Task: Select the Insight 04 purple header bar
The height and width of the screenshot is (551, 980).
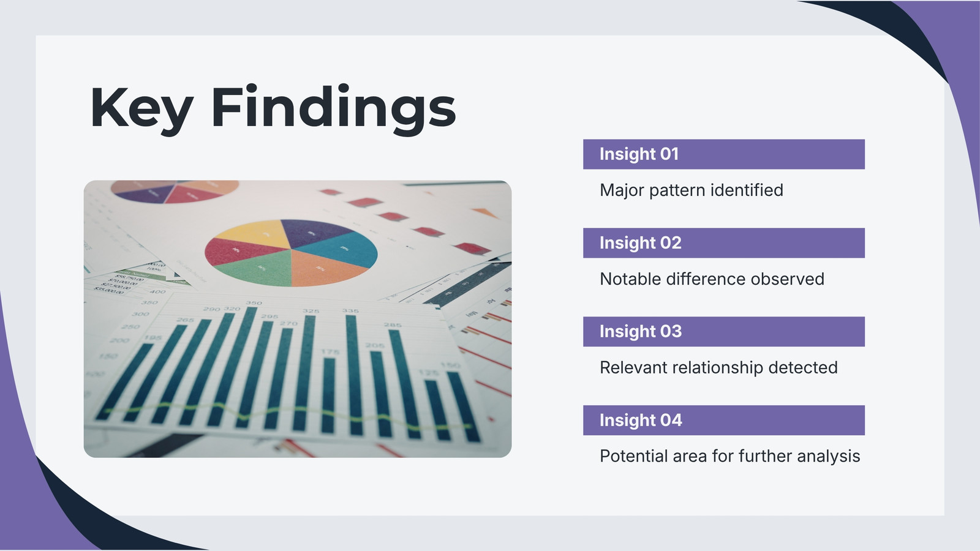Action: pos(723,420)
